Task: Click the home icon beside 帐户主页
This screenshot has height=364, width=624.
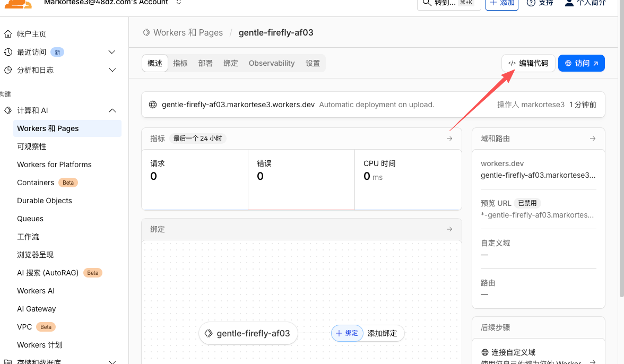Action: [x=8, y=34]
